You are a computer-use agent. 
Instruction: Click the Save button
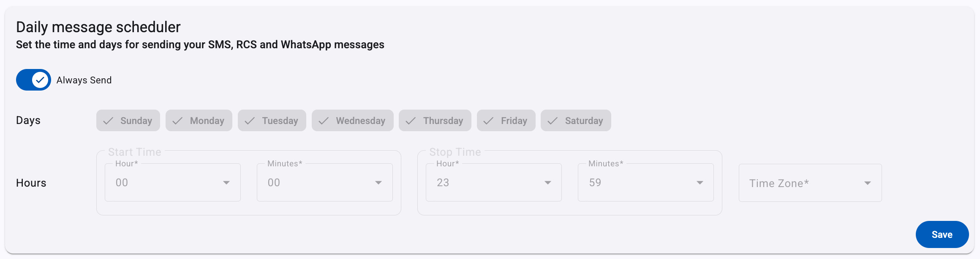(x=942, y=234)
